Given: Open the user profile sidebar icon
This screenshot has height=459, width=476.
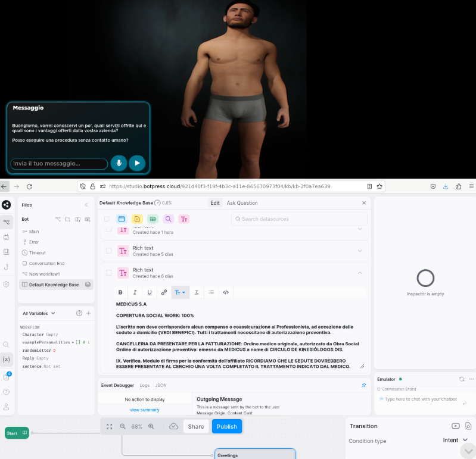Looking at the screenshot, I should [x=6, y=407].
